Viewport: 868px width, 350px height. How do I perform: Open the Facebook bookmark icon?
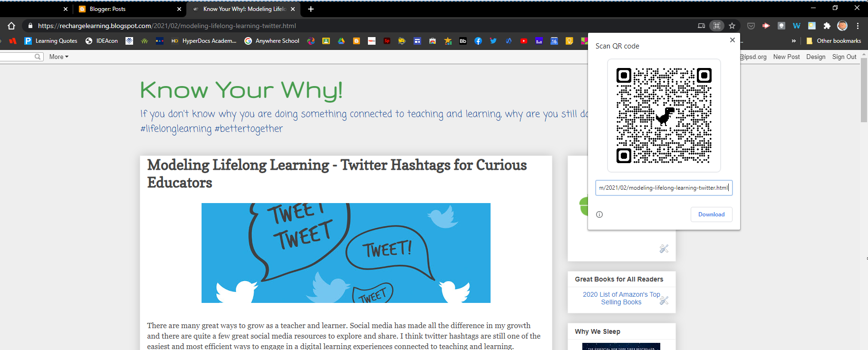(x=478, y=41)
